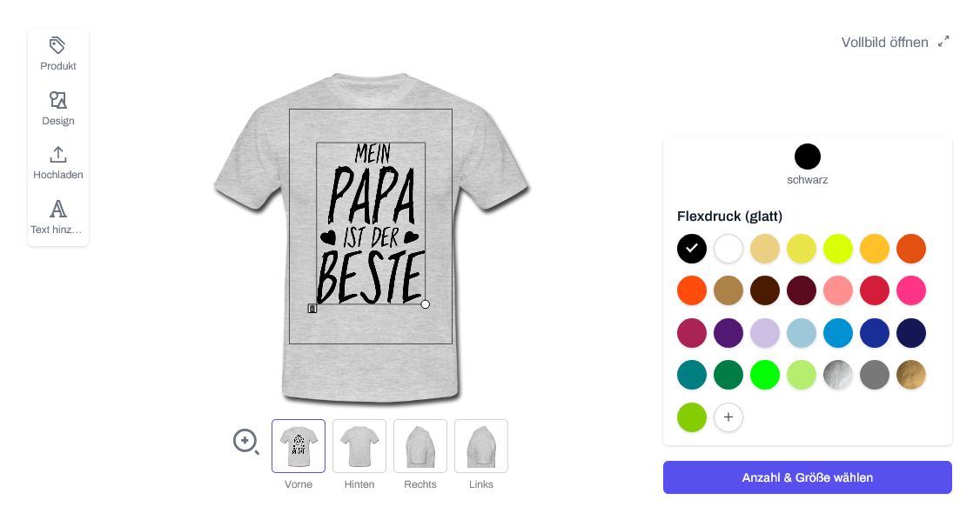Image resolution: width=980 pixels, height=520 pixels.
Task: Click the fullscreen expand arrows icon
Action: pos(943,42)
